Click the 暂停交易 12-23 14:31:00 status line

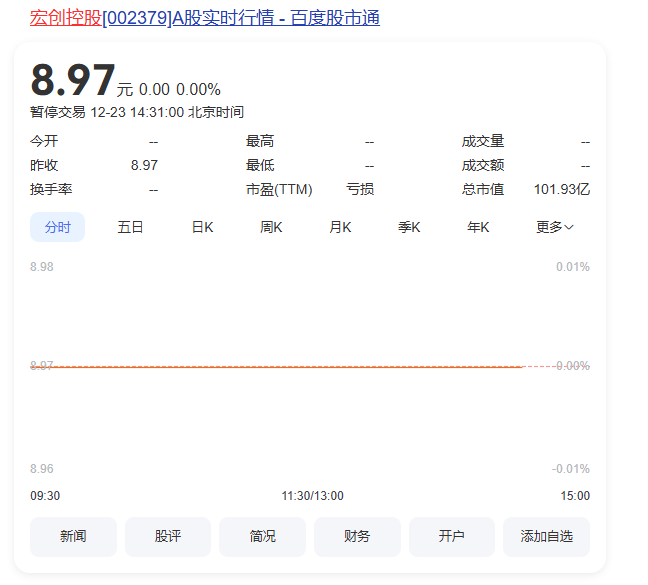137,112
